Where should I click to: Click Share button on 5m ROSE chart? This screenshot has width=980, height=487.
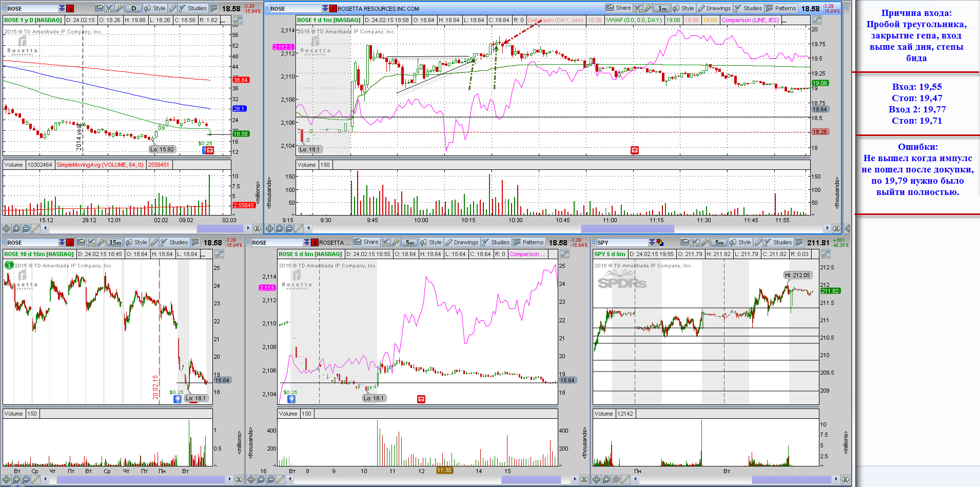(x=366, y=242)
